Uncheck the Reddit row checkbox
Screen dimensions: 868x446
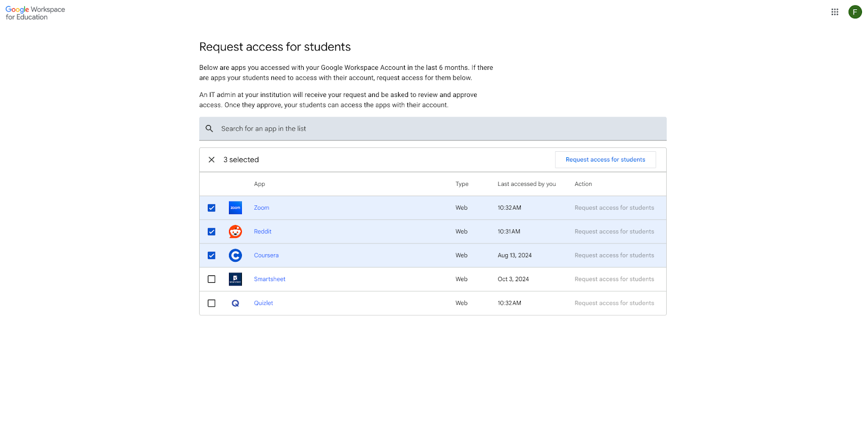coord(212,232)
